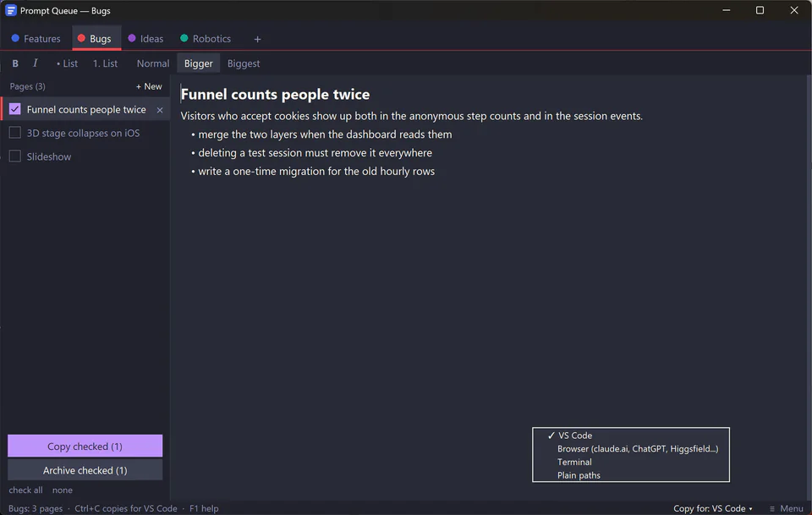Apply numbered 1. List formatting
This screenshot has width=812, height=515.
tap(105, 63)
